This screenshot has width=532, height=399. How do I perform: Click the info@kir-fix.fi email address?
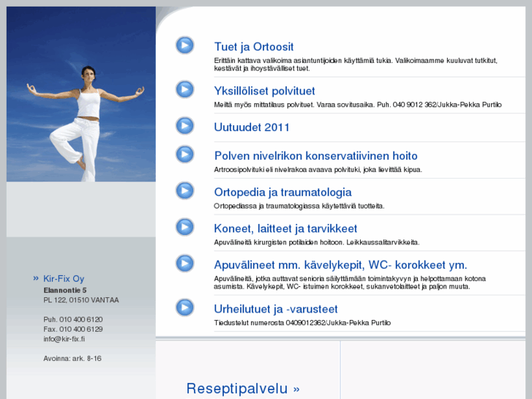[64, 339]
